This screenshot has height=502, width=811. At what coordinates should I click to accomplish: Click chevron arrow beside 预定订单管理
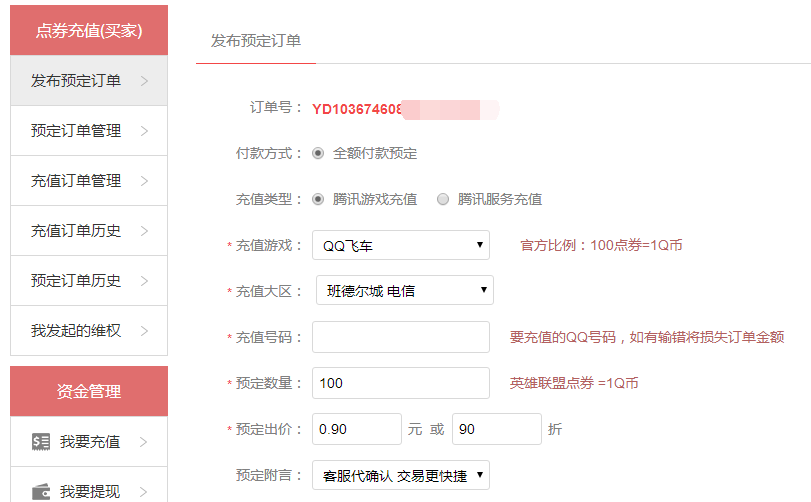144,131
